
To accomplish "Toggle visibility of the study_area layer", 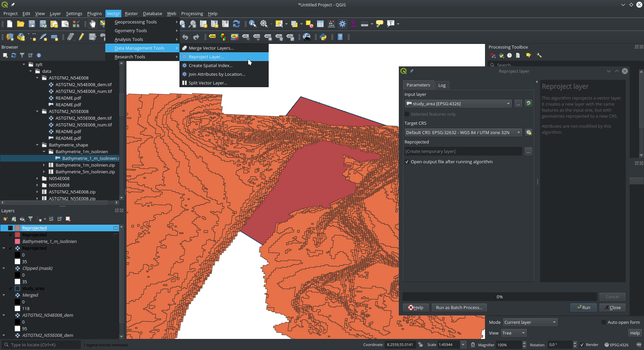I will (10, 288).
